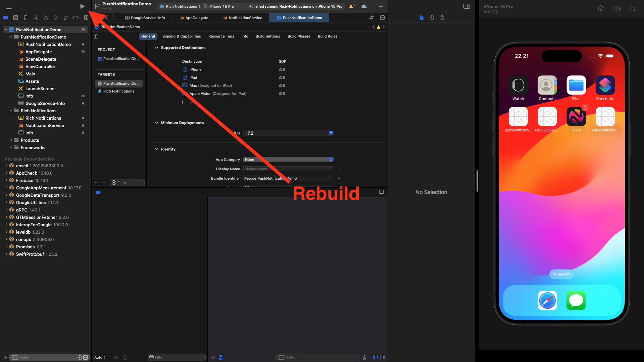Open the Build Settings tab

(x=268, y=36)
